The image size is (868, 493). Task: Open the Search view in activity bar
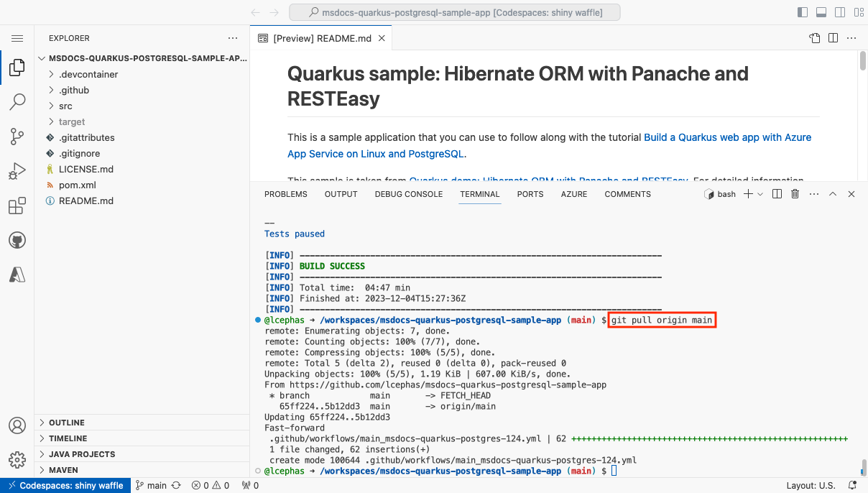click(x=17, y=102)
